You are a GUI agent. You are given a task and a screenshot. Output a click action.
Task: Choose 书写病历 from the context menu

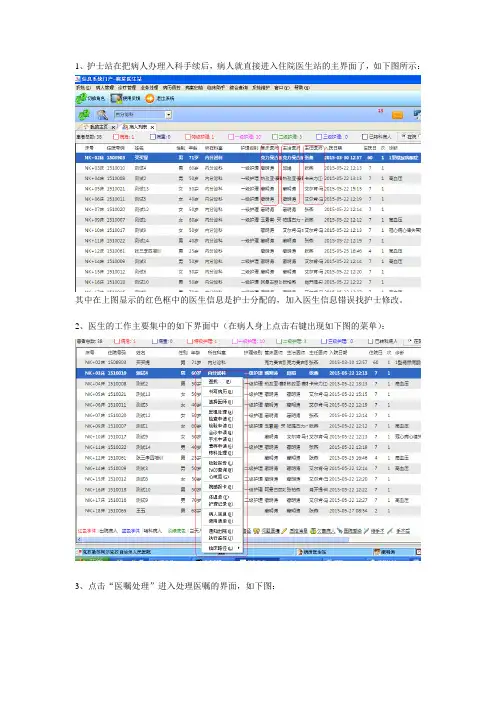point(221,392)
